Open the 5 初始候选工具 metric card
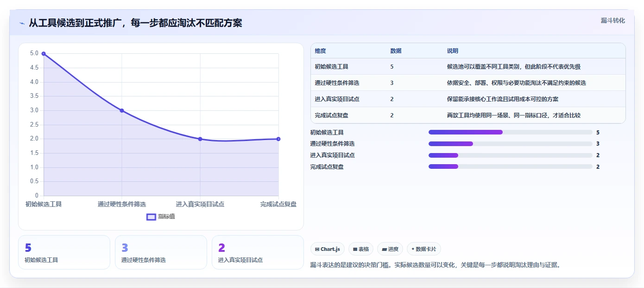 [x=64, y=252]
